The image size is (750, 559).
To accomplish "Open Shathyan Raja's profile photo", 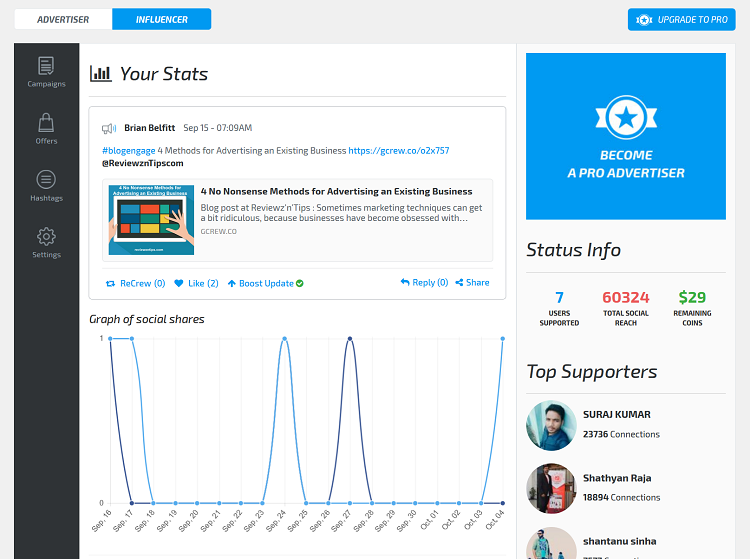I will (x=551, y=488).
